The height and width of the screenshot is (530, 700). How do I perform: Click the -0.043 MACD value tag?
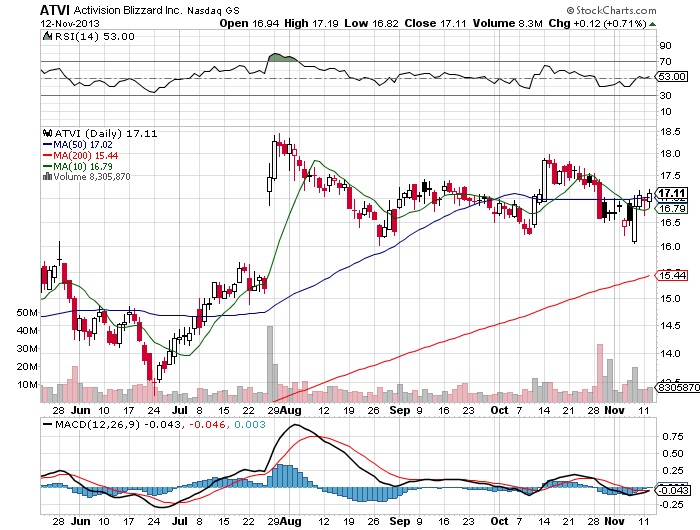[x=672, y=490]
